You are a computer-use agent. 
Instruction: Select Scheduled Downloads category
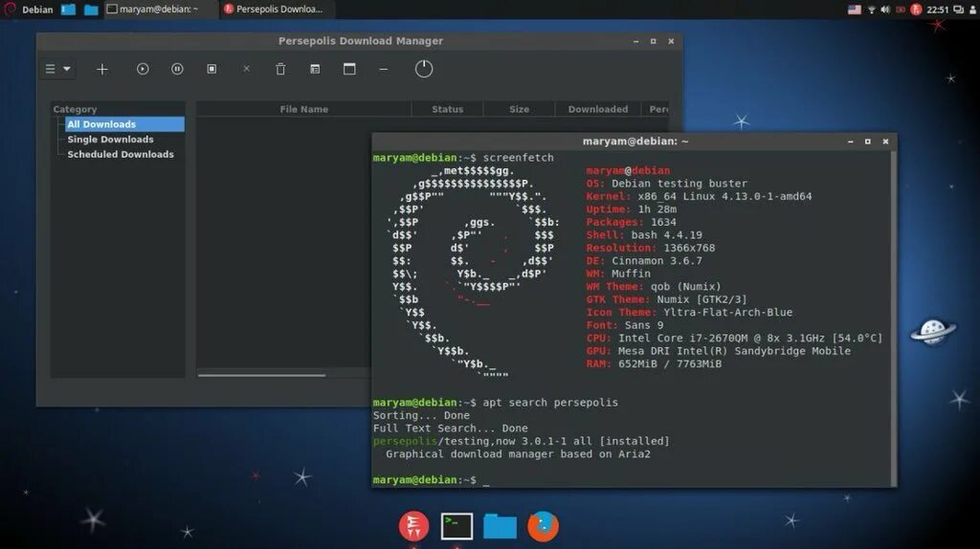pyautogui.click(x=121, y=154)
